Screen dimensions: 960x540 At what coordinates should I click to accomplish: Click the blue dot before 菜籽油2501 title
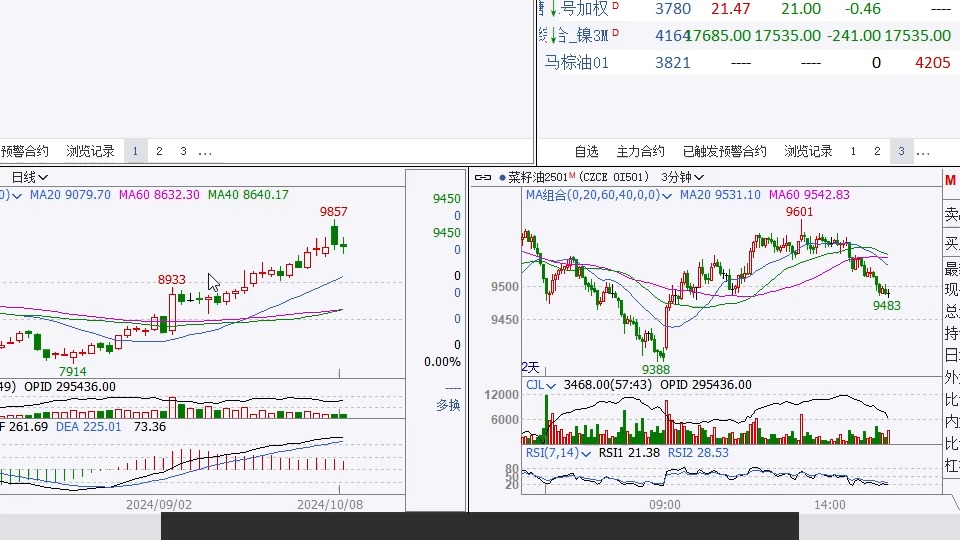tap(502, 177)
